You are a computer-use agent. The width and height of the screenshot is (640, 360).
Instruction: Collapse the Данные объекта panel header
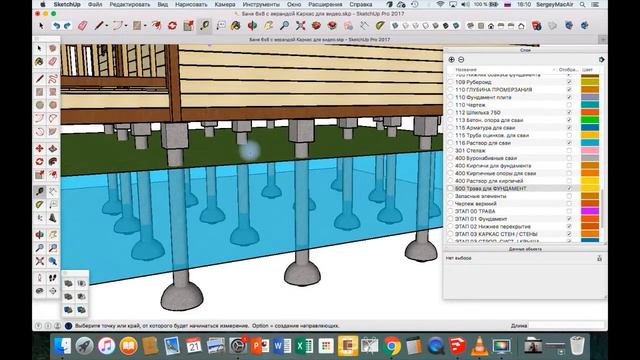[525, 249]
